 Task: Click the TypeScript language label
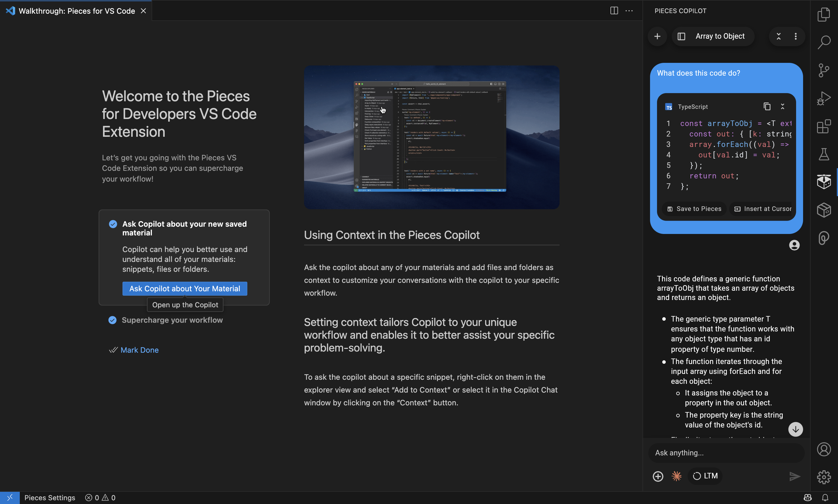[x=693, y=107]
